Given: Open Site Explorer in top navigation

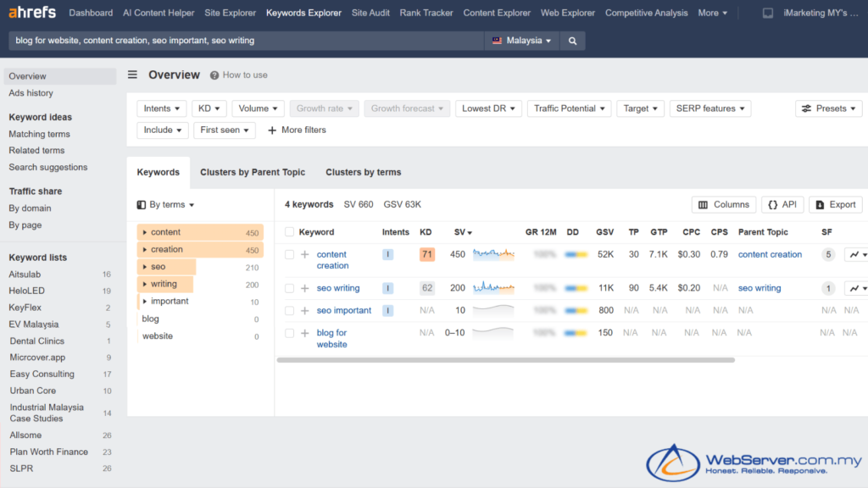Looking at the screenshot, I should pyautogui.click(x=230, y=13).
